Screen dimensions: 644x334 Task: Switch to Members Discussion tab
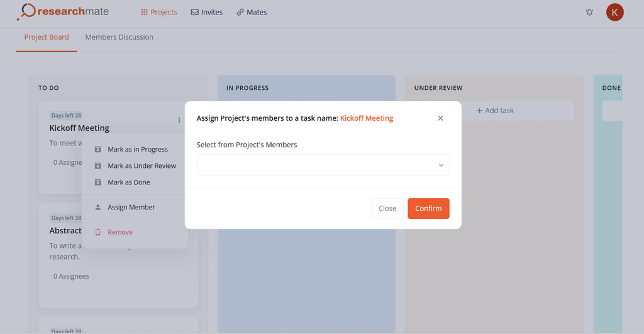[119, 37]
